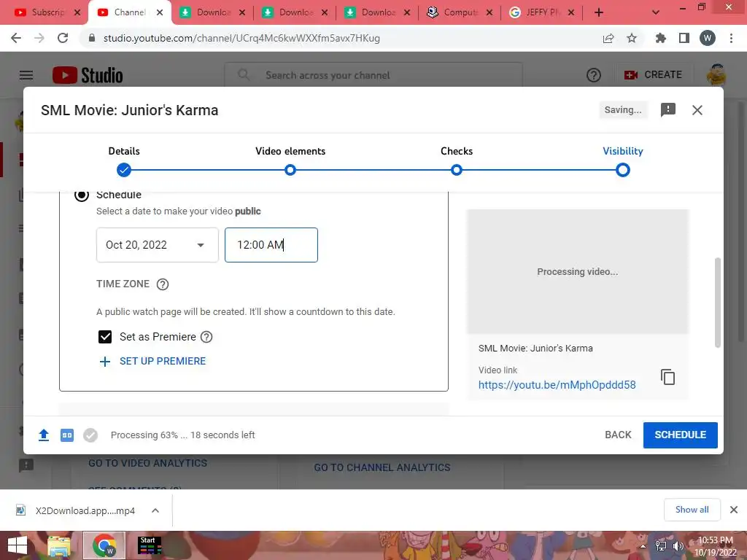Click the Processing video preview thumbnail

click(x=578, y=271)
